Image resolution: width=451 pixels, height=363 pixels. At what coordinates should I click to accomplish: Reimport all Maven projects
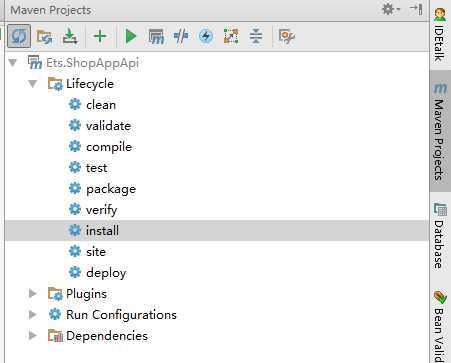19,36
